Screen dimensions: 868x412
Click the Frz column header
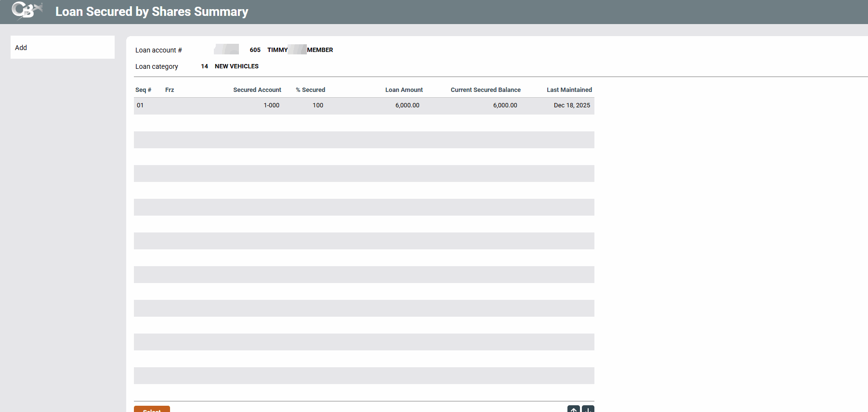tap(170, 90)
